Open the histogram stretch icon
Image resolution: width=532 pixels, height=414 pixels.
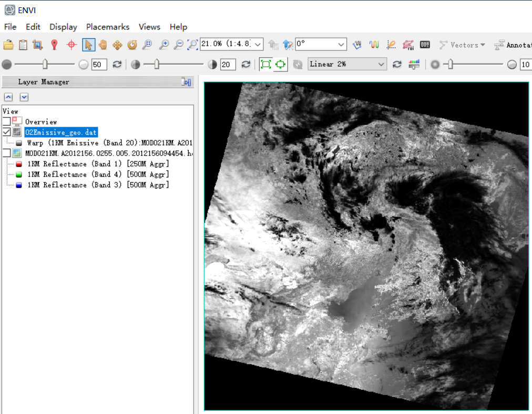click(x=415, y=65)
